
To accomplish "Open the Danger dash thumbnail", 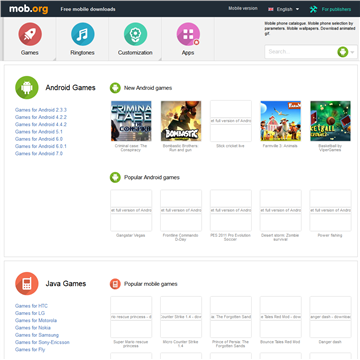I will pyautogui.click(x=330, y=317).
